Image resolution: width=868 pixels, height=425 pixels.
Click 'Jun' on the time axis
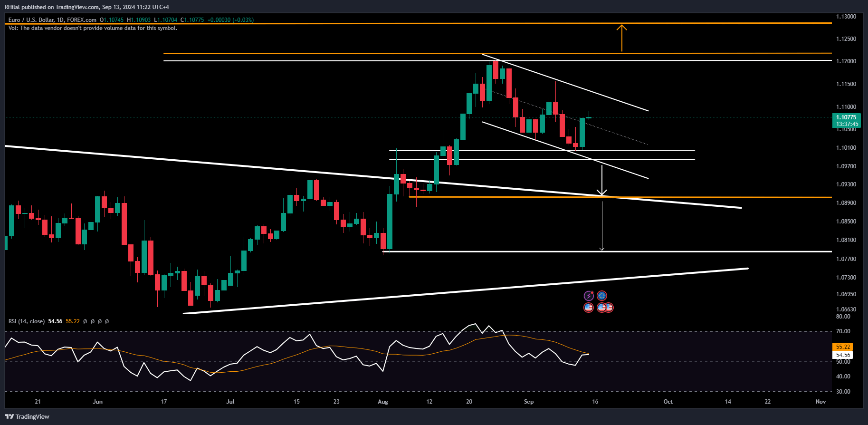click(97, 402)
